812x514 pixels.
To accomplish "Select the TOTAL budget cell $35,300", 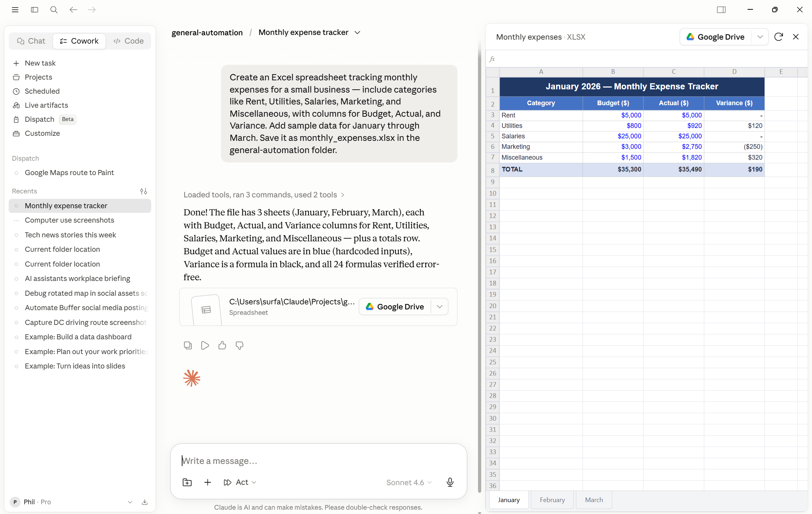I will [x=613, y=169].
